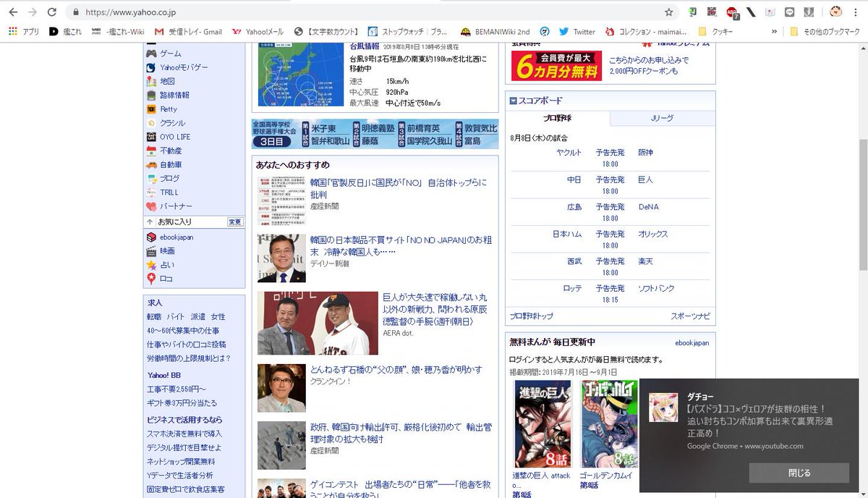Screen dimensions: 868x498
Task: Open the Chrome profile avatar
Action: [x=836, y=12]
